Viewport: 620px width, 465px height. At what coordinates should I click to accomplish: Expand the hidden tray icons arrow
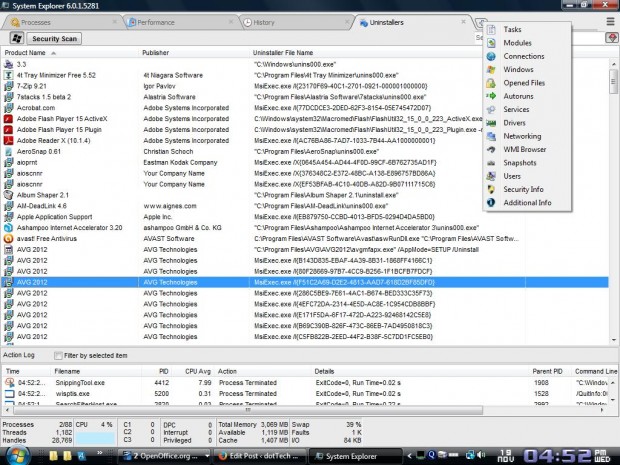coord(409,456)
